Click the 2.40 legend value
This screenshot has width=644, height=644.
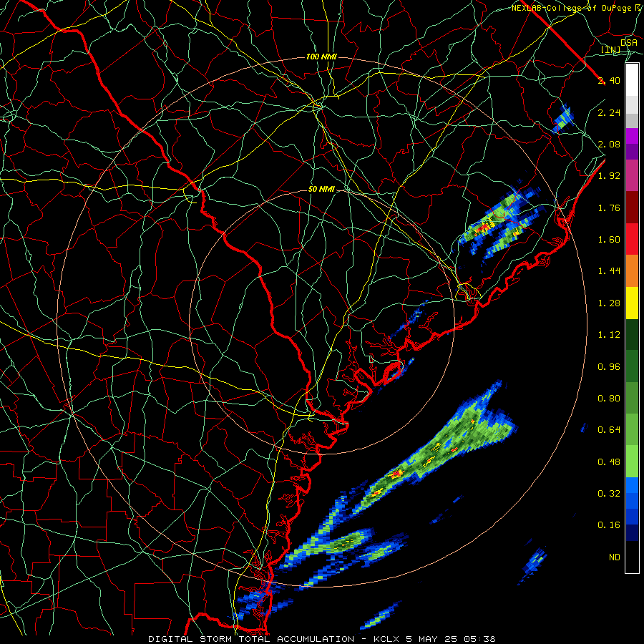coord(609,80)
